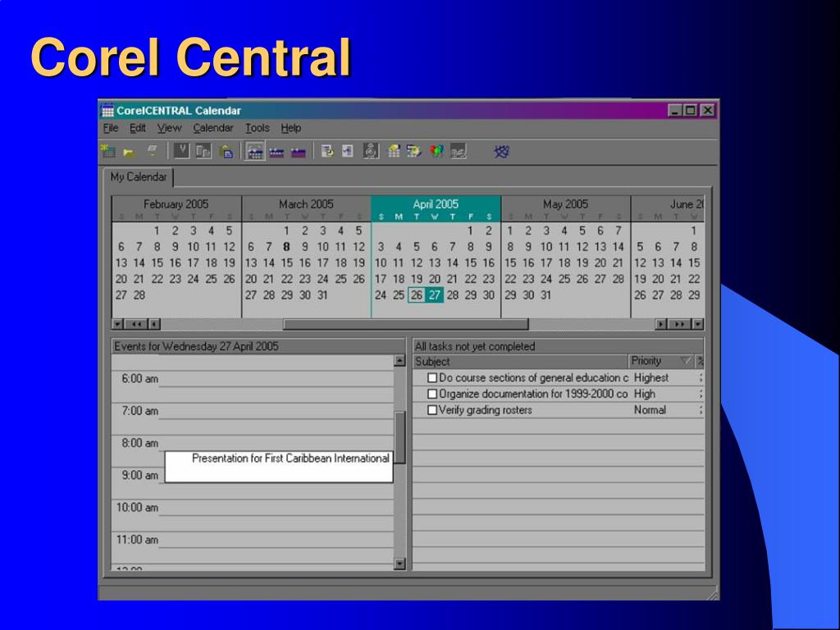The width and height of the screenshot is (840, 630).
Task: Click the new task icon in the toolbar
Action: 347,152
